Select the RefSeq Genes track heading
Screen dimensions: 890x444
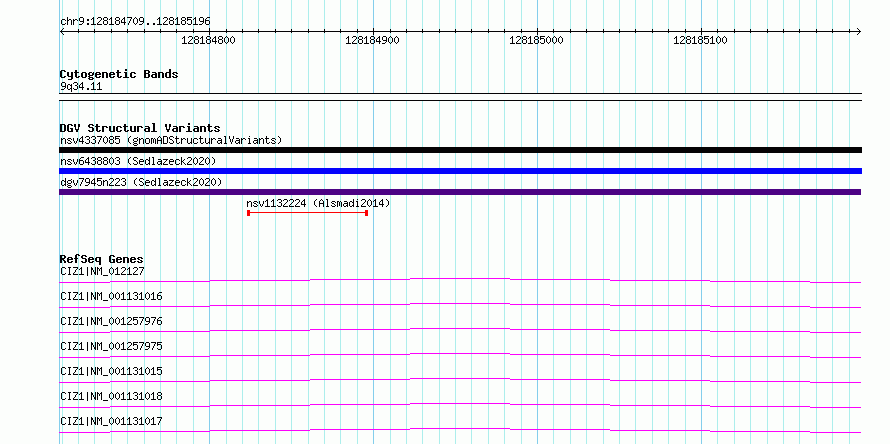(102, 259)
